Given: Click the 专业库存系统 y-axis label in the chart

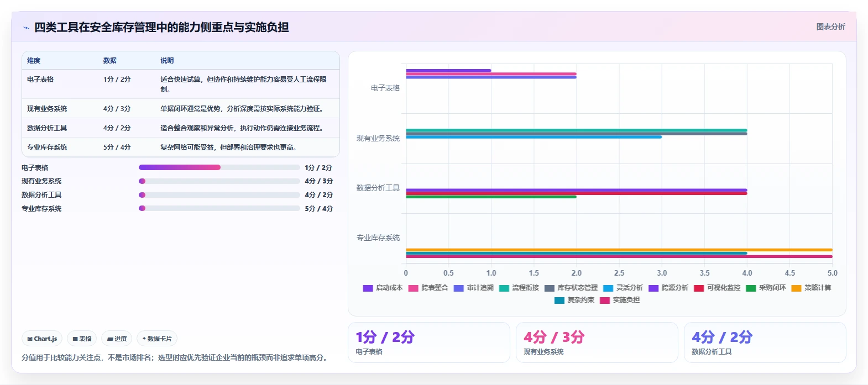Looking at the screenshot, I should [378, 238].
